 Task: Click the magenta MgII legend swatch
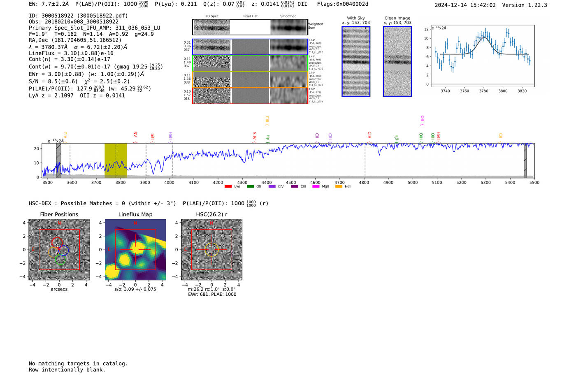[316, 187]
